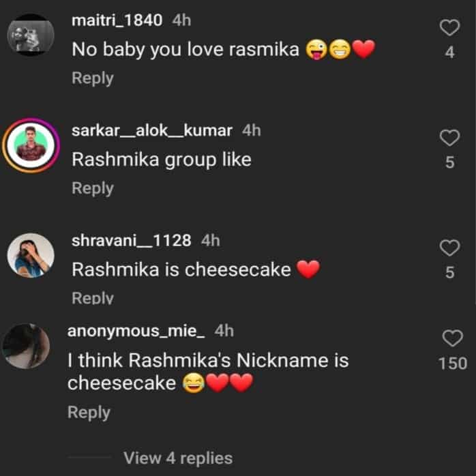The height and width of the screenshot is (476, 476).
Task: Open the anonymous_mie_ username link
Action: pos(136,331)
